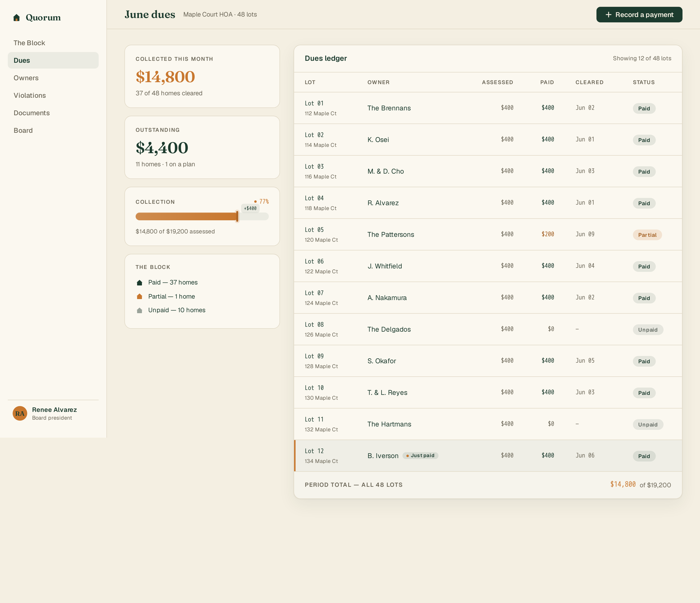Select Dues in the sidebar
The image size is (700, 603).
click(53, 61)
